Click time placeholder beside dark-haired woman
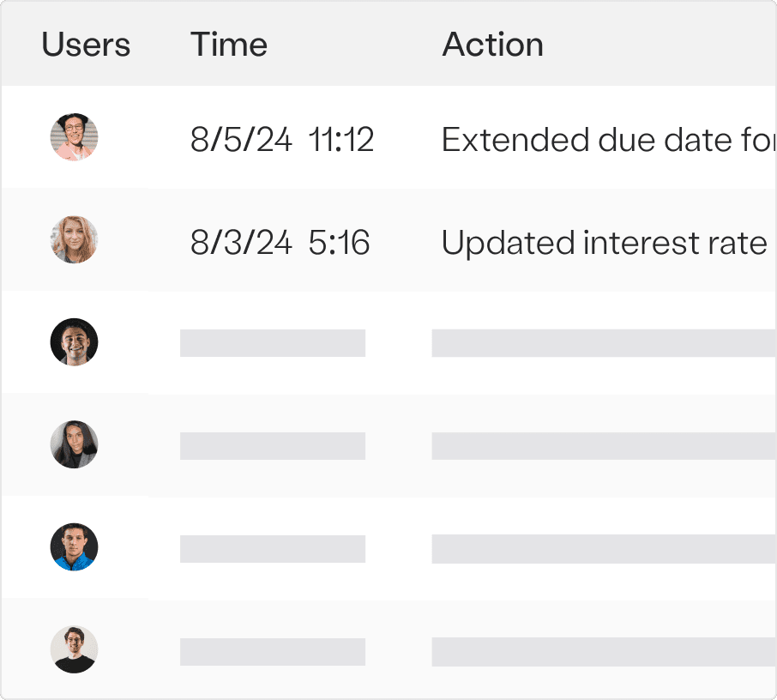The height and width of the screenshot is (700, 777). click(x=273, y=446)
